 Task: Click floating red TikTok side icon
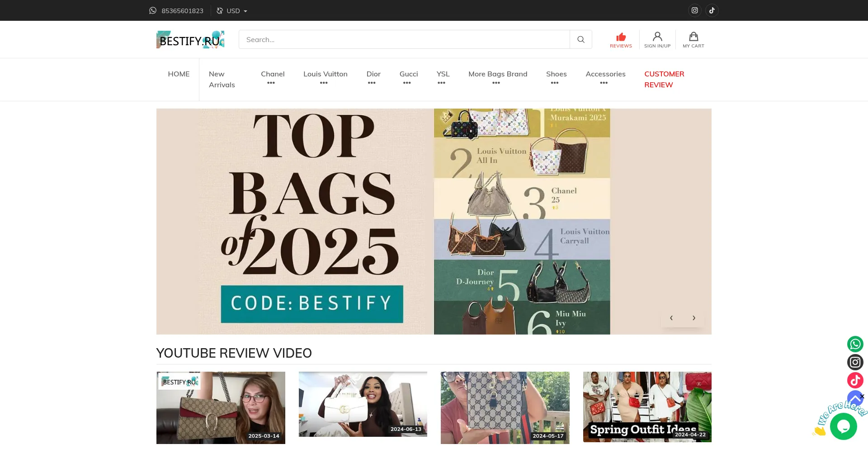tap(855, 380)
